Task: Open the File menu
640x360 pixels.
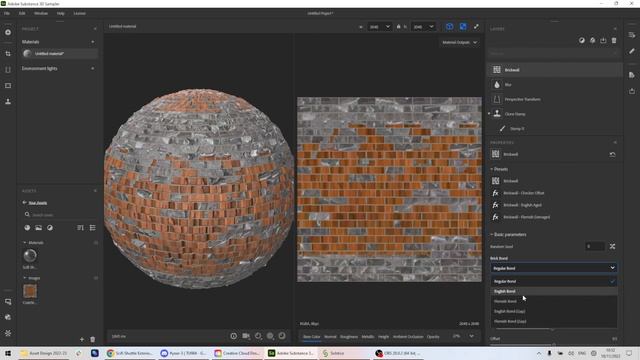Action: pyautogui.click(x=7, y=13)
